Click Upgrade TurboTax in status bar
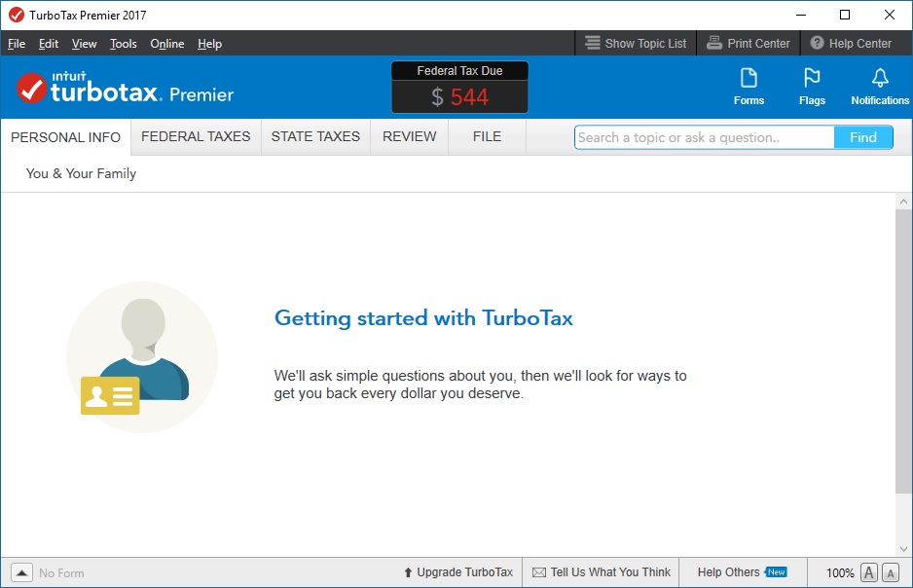This screenshot has width=913, height=588. tap(458, 572)
